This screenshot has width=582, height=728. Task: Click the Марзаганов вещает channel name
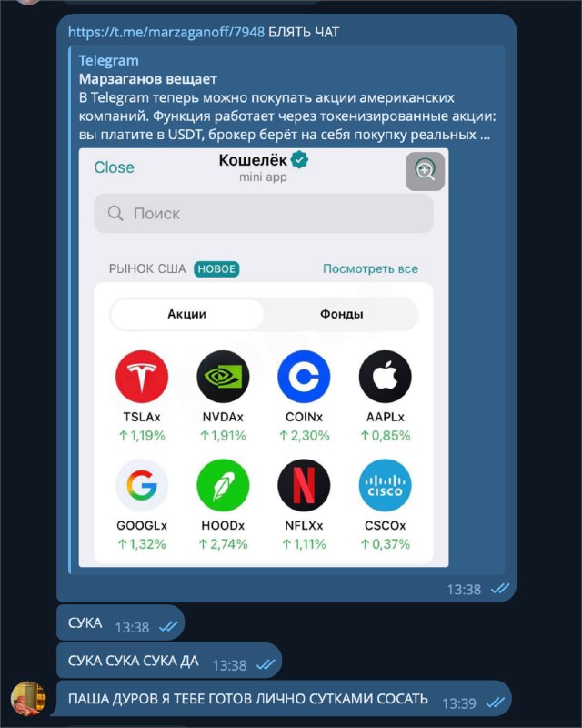click(147, 79)
